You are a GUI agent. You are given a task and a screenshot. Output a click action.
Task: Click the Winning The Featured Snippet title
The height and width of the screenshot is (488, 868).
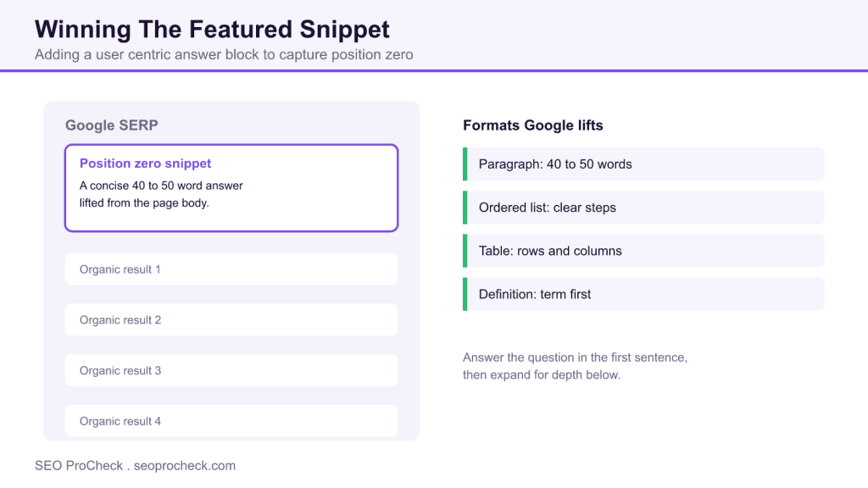point(212,30)
